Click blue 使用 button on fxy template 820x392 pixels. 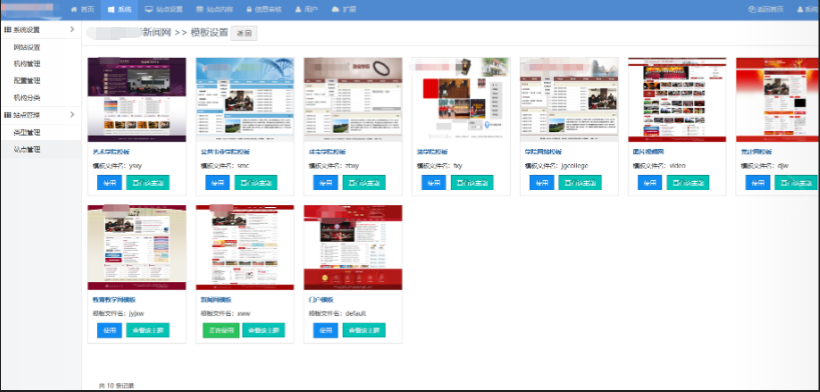click(434, 182)
